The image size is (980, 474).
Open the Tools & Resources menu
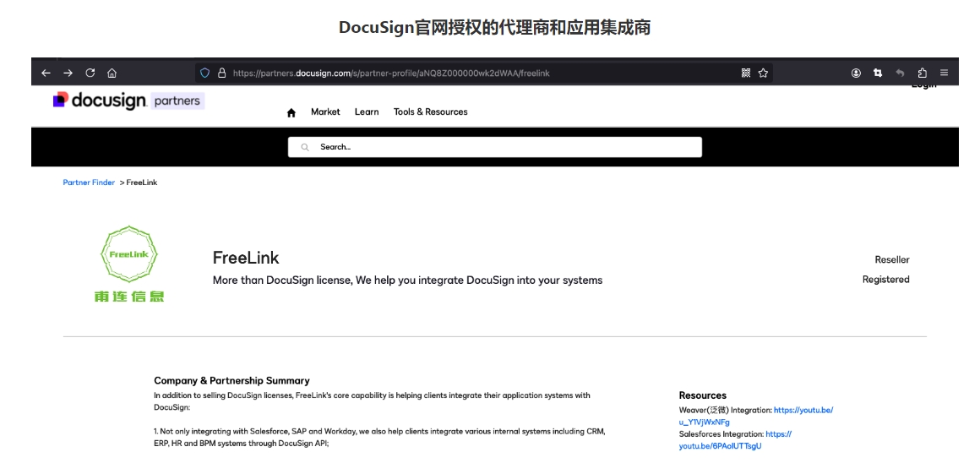coord(430,112)
